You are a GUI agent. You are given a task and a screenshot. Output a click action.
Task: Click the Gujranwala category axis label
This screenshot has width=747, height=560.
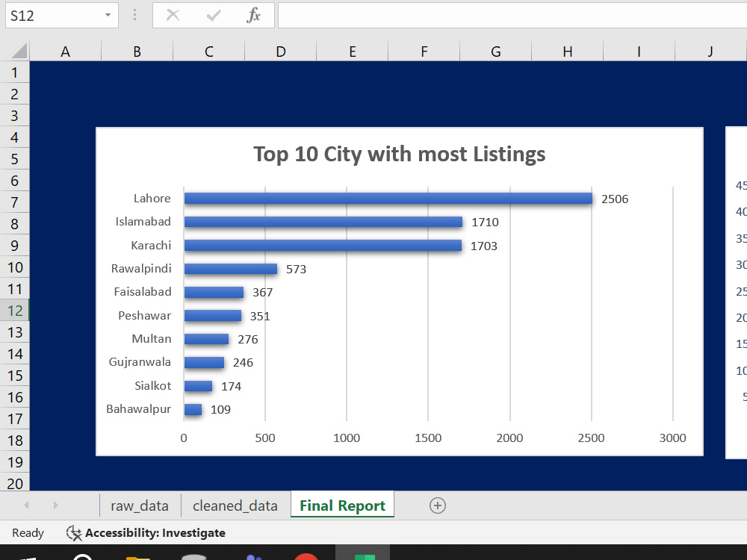click(x=140, y=362)
